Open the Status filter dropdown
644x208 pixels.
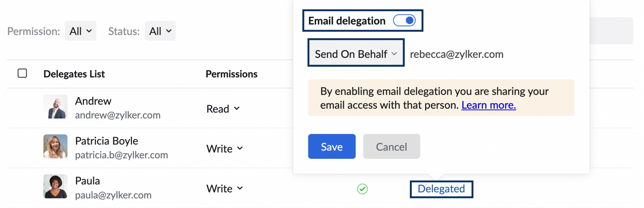[160, 31]
